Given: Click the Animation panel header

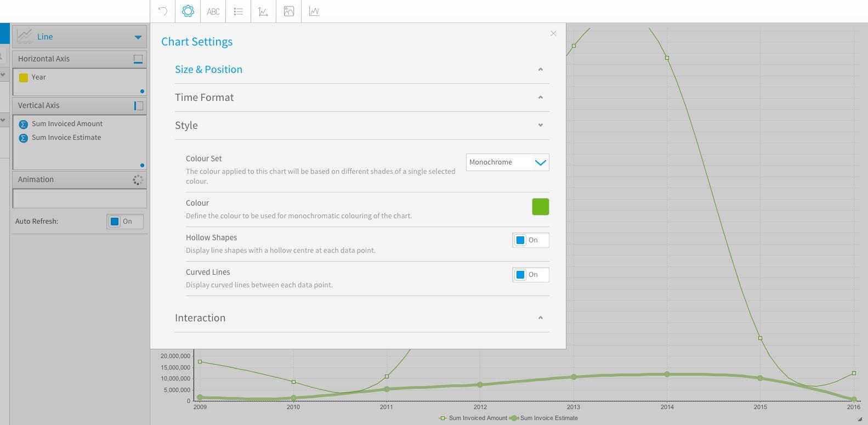Looking at the screenshot, I should coord(80,179).
